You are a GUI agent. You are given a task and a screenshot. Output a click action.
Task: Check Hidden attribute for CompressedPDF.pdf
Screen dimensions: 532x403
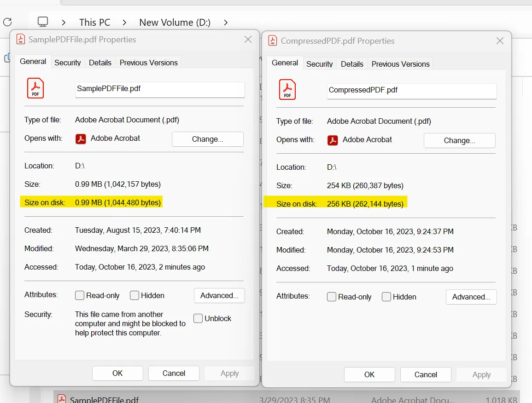pyautogui.click(x=386, y=297)
